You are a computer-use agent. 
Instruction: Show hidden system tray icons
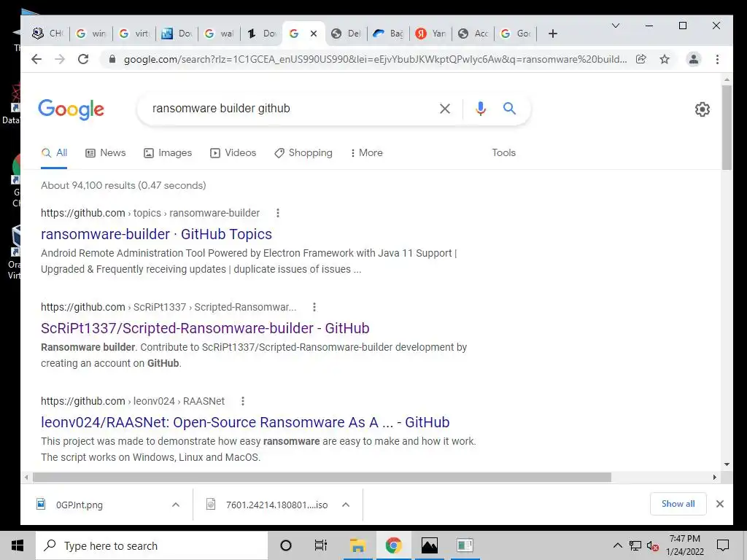pyautogui.click(x=617, y=545)
